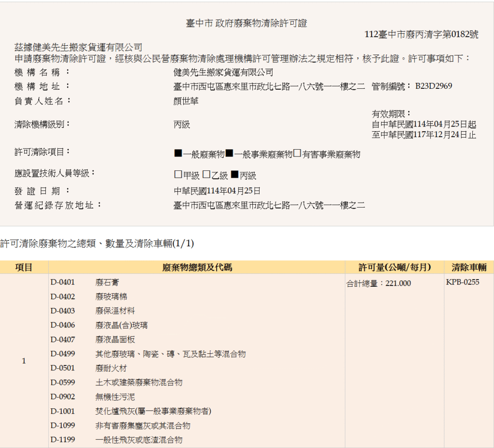The height and width of the screenshot is (448, 494).
Task: Click the 項目 column header
Action: pyautogui.click(x=24, y=267)
